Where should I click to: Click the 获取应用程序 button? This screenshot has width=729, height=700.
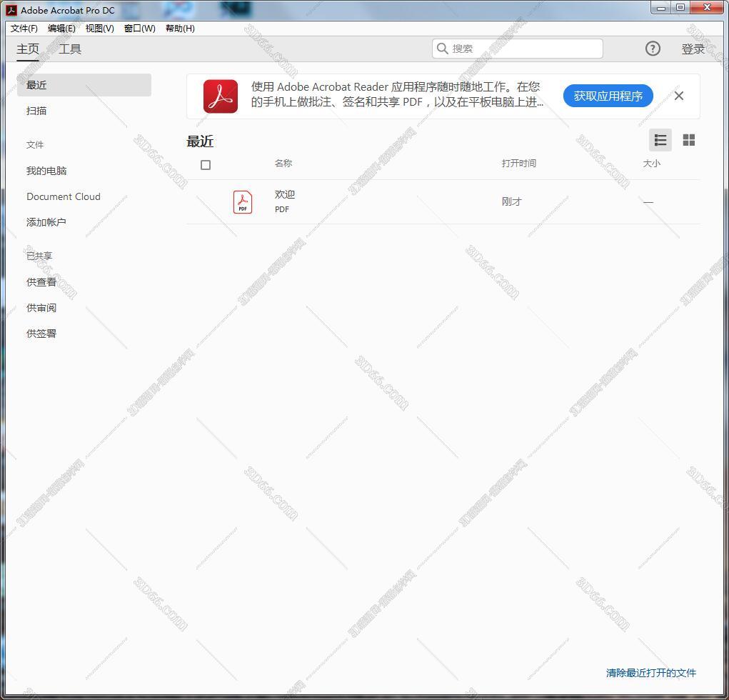(x=608, y=96)
